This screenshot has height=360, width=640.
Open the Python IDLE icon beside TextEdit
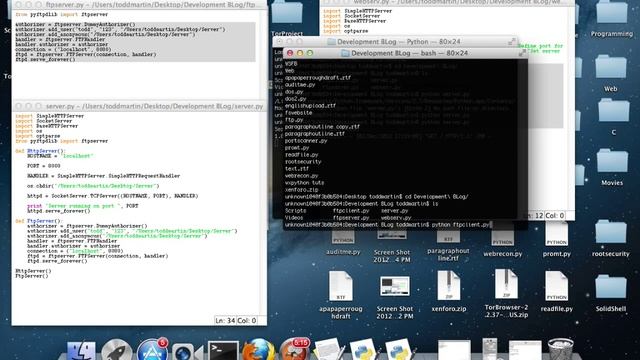(363, 351)
